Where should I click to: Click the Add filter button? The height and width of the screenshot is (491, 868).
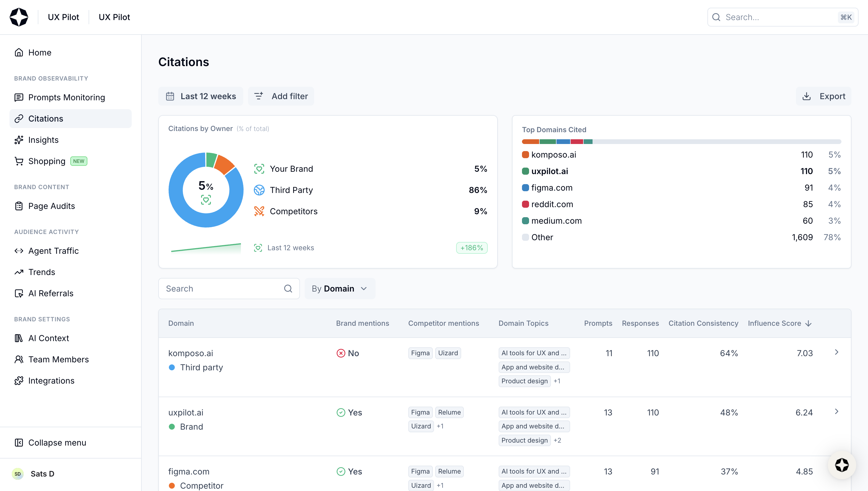click(281, 96)
